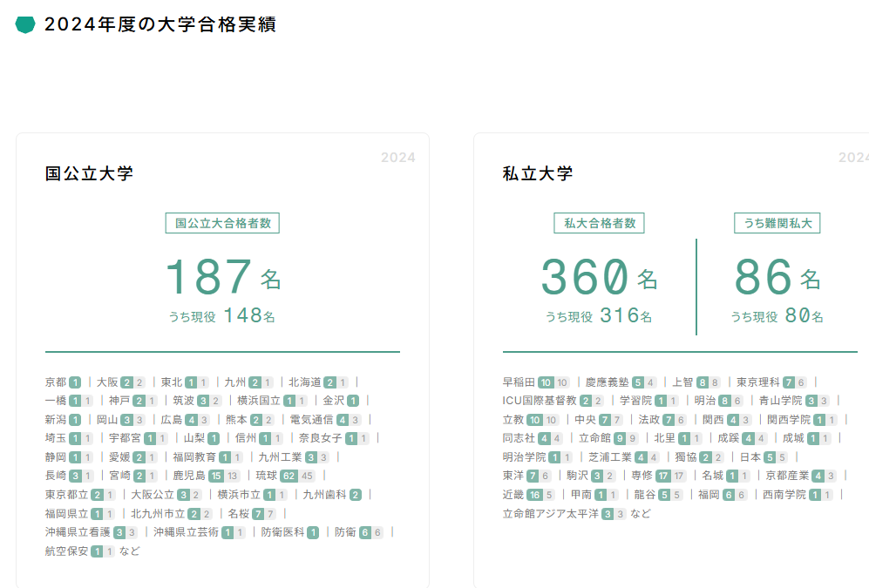Screen dimensions: 869x588
Task: Click the 立命館アジア太平洋 entry
Action: pyautogui.click(x=551, y=513)
